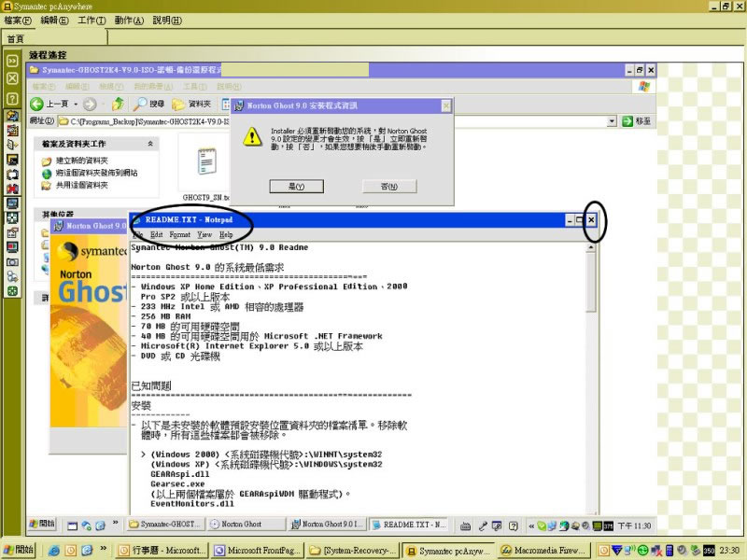The width and height of the screenshot is (747, 560).
Task: Click remote taskbar Show Desktop quick-launch icon
Action: [x=73, y=525]
